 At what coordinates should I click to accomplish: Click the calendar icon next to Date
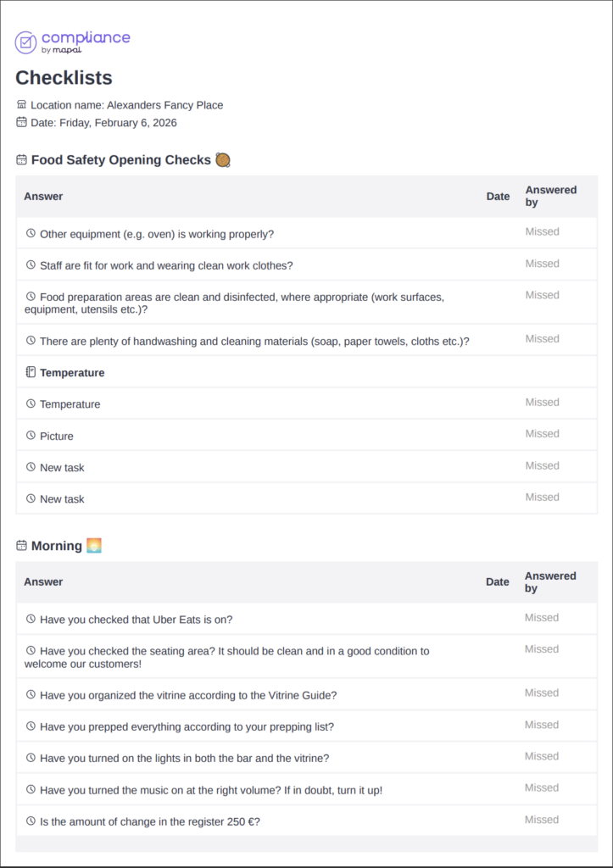pyautogui.click(x=22, y=122)
